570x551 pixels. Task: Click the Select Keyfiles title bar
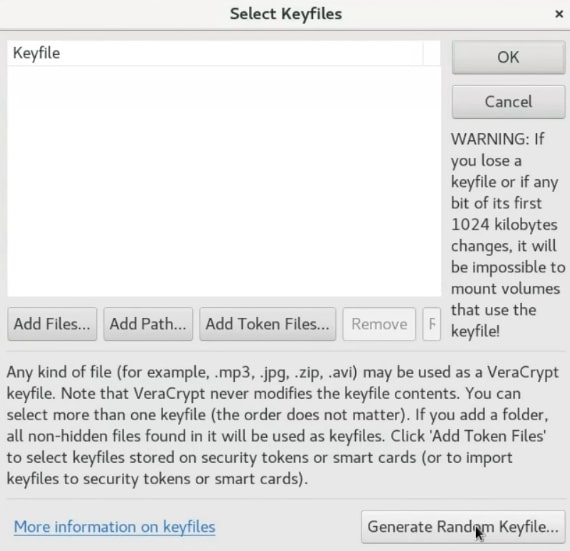(286, 14)
